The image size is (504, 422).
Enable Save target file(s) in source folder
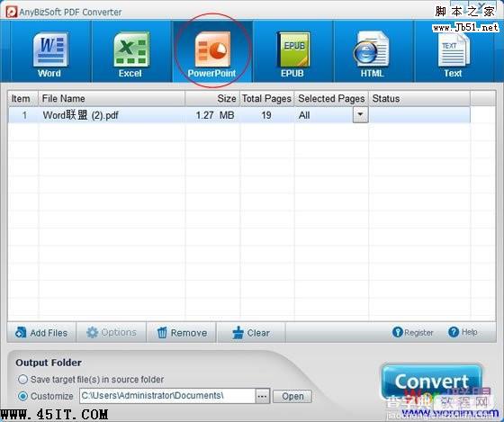click(x=22, y=380)
